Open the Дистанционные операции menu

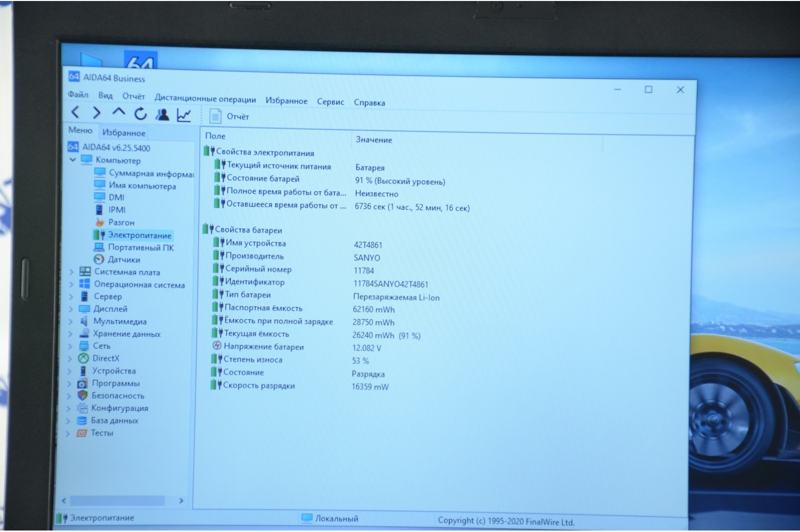click(205, 99)
